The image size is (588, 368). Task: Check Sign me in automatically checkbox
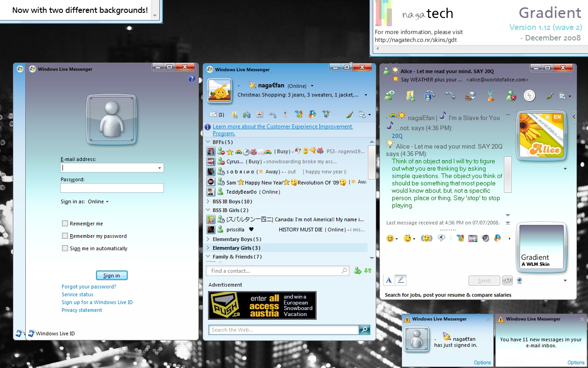[x=65, y=248]
